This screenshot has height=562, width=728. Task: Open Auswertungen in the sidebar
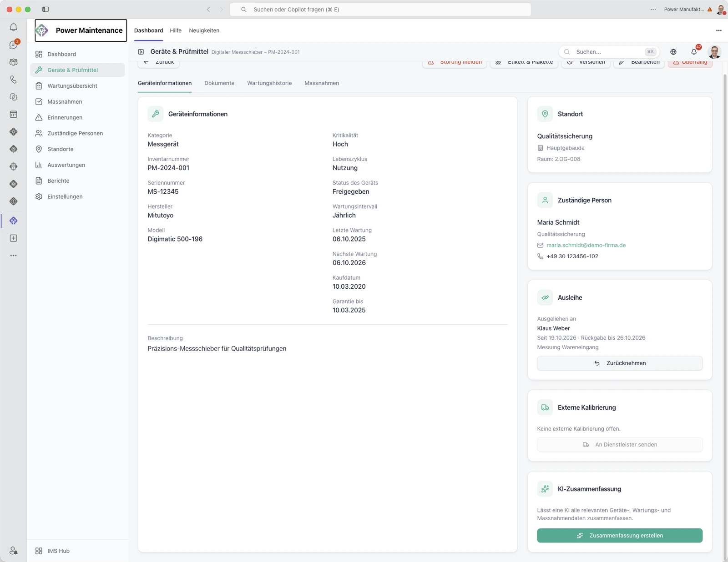(x=77, y=165)
